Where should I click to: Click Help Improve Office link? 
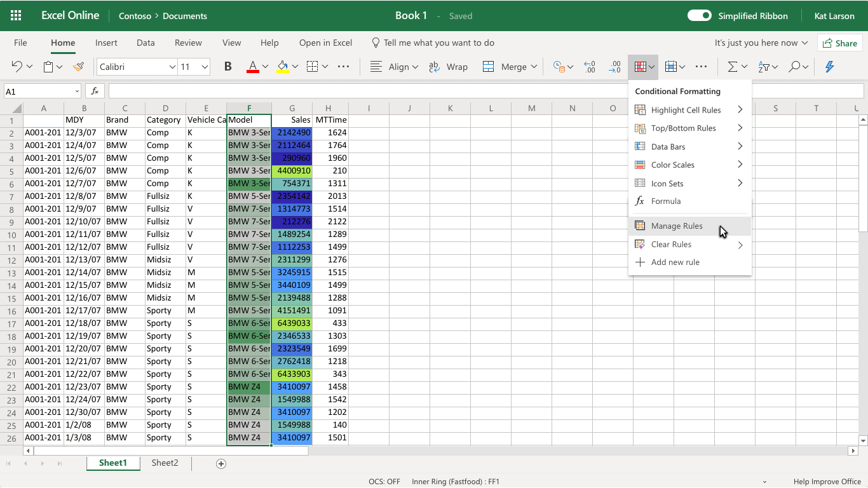pyautogui.click(x=827, y=482)
